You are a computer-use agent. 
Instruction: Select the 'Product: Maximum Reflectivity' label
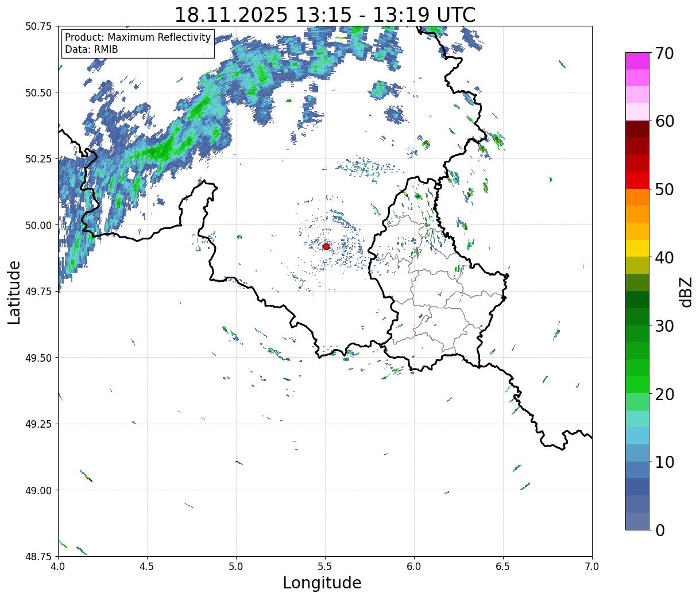pyautogui.click(x=138, y=37)
